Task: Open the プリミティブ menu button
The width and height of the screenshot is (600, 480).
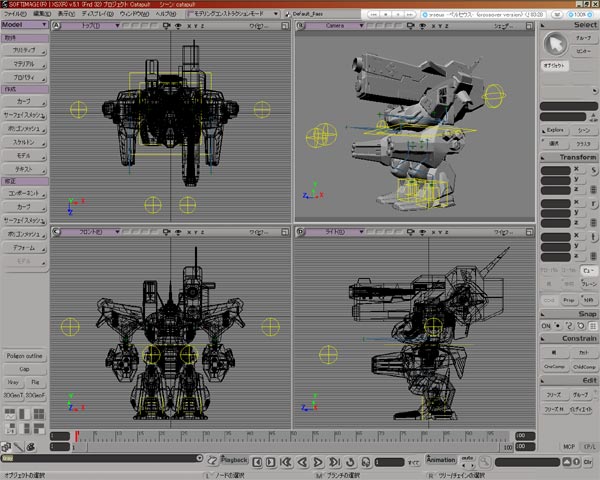Action: coord(24,50)
